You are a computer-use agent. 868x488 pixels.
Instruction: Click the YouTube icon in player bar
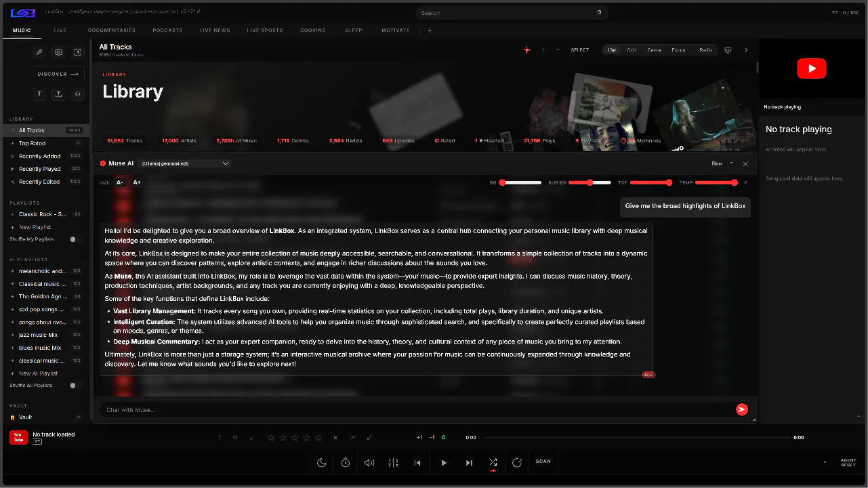(x=18, y=437)
